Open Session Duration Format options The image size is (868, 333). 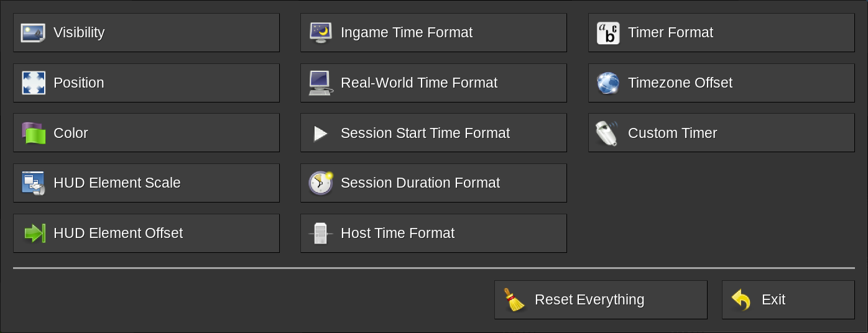433,183
